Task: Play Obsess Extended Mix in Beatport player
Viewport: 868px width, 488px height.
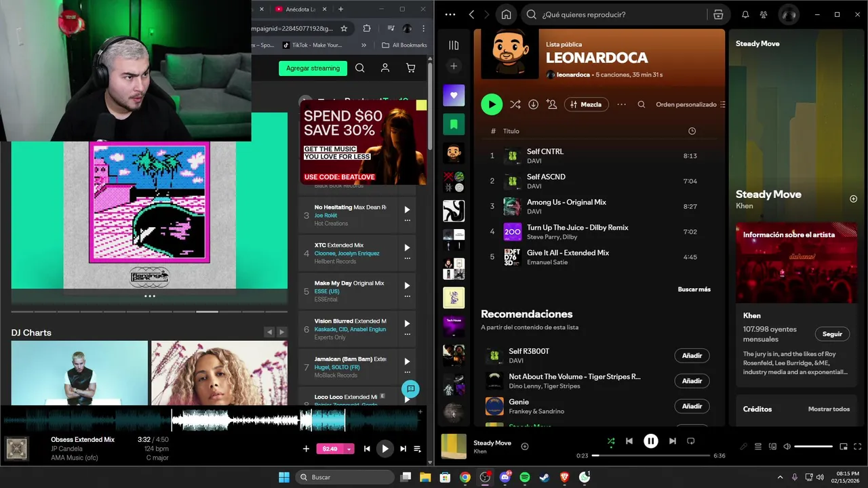Action: click(384, 449)
